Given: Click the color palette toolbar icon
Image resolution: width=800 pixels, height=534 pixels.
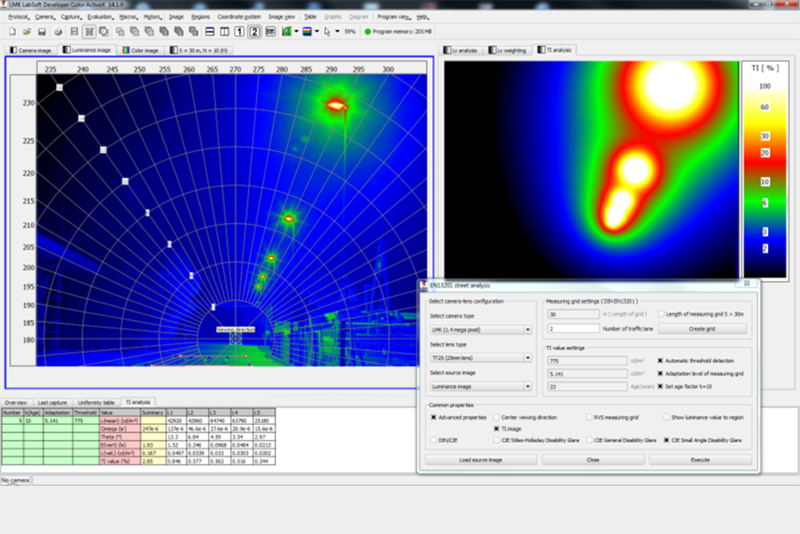Looking at the screenshot, I should [x=307, y=32].
